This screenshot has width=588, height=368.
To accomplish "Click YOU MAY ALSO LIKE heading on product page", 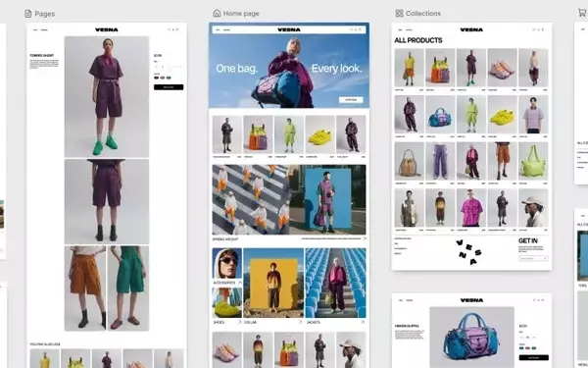I will click(x=45, y=344).
